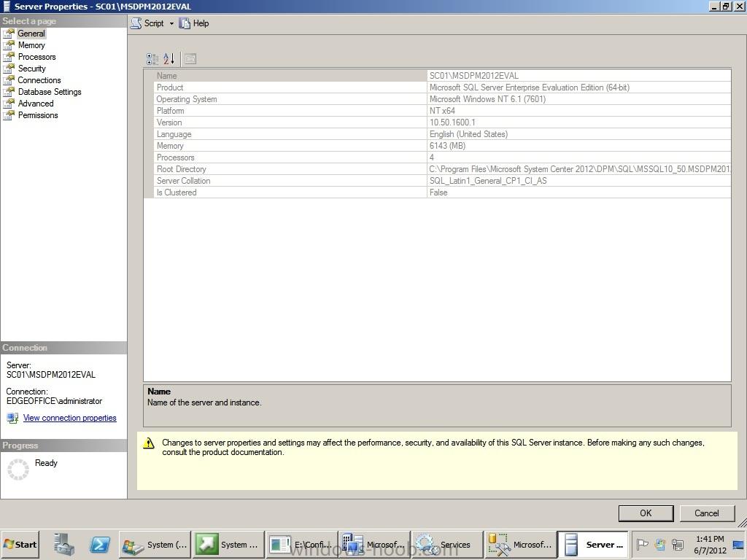Open Help from the toolbar

[194, 23]
